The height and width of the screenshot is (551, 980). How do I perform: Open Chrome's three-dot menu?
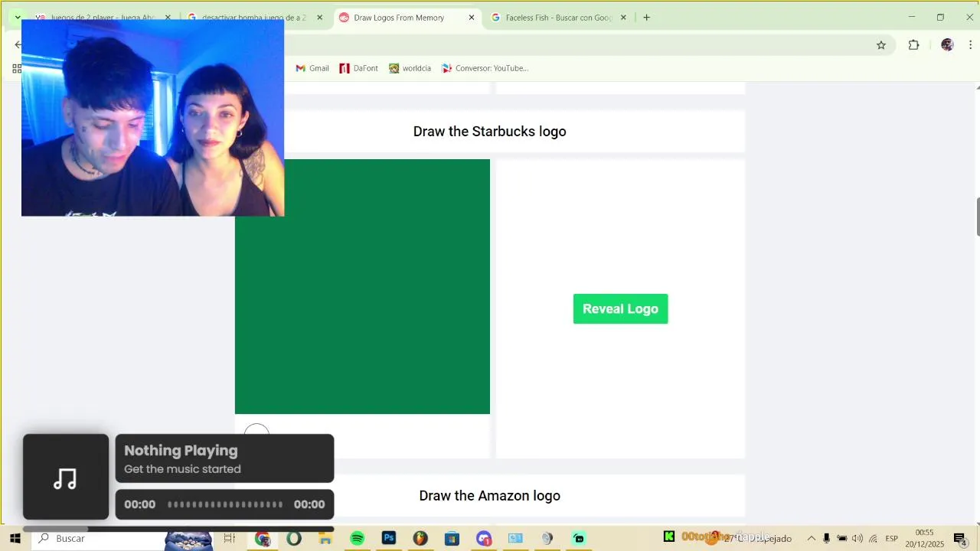[x=970, y=45]
